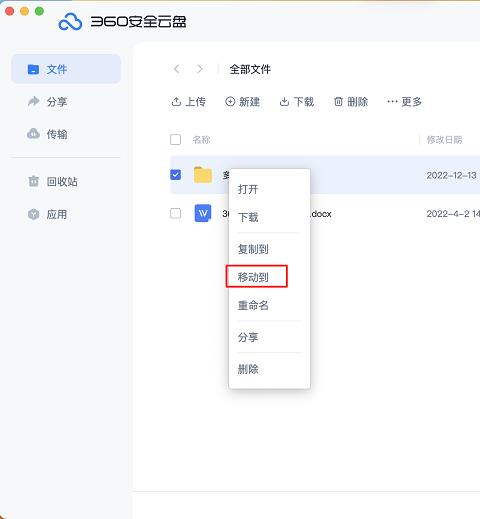Open the 文件 section in sidebar
The image size is (480, 519).
tap(66, 69)
